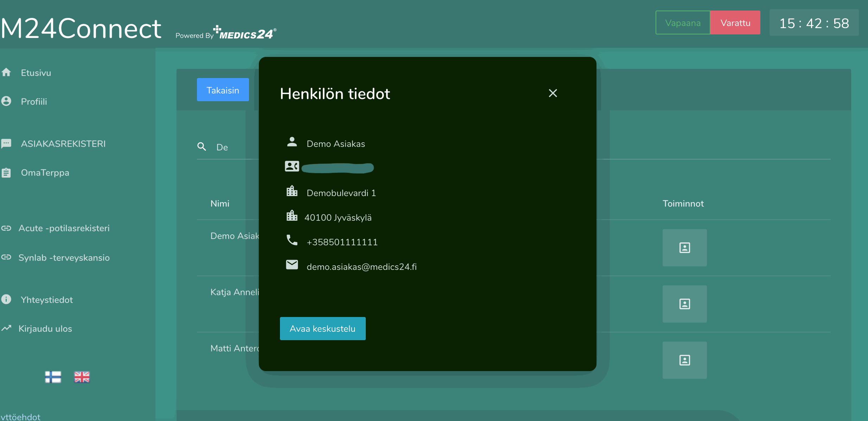Viewport: 868px width, 421px height.
Task: Set status to Varattu
Action: pyautogui.click(x=735, y=23)
